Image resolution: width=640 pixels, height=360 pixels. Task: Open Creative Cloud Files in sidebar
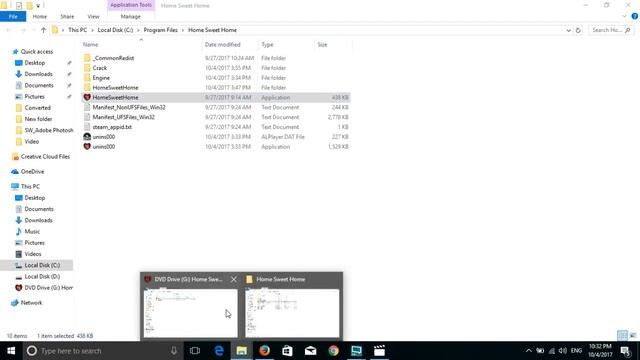45,156
